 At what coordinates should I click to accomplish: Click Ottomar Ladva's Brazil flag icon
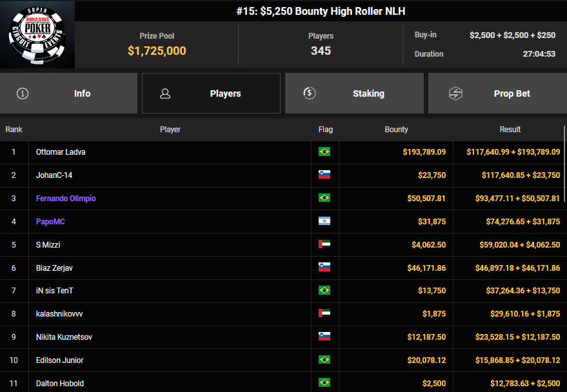(324, 152)
